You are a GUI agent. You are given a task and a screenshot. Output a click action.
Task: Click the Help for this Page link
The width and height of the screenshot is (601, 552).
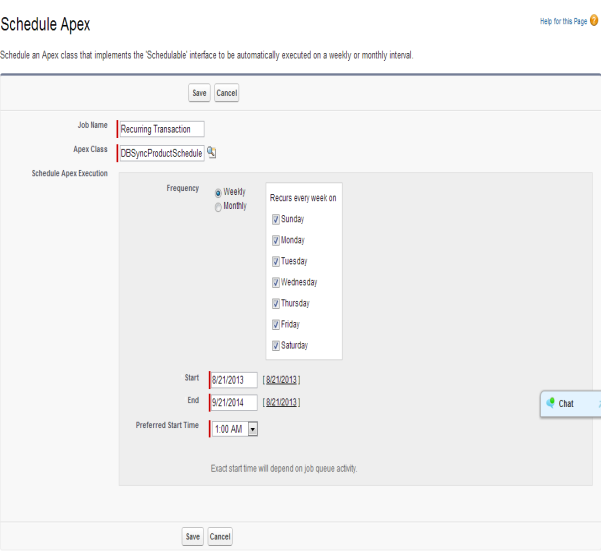coord(565,21)
